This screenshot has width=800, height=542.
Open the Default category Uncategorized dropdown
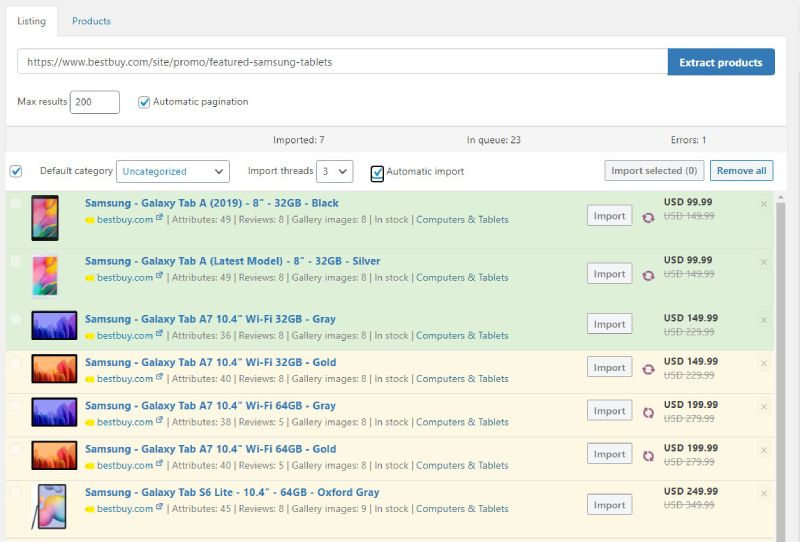click(172, 171)
